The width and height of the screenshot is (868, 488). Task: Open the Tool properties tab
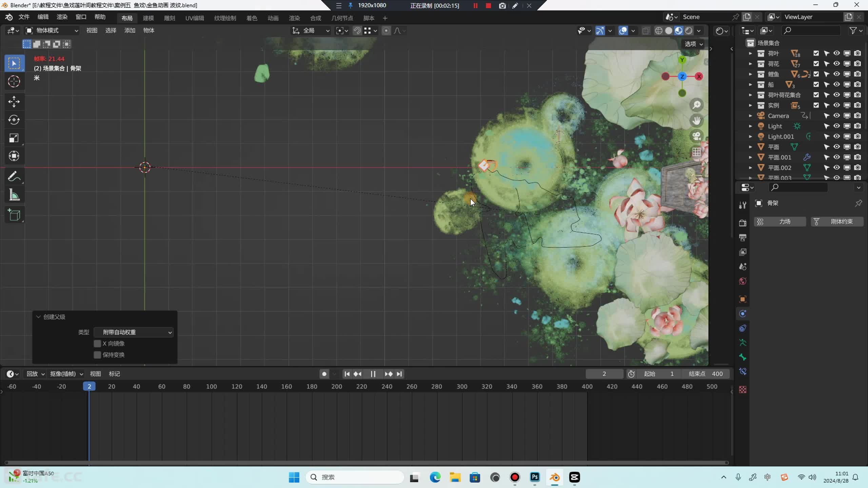pos(743,205)
